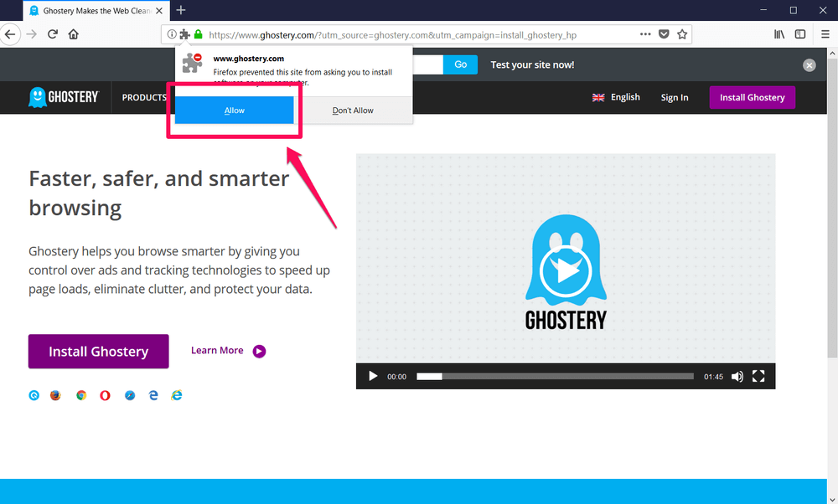838x504 pixels.
Task: Click the green secure padlock icon
Action: (x=199, y=34)
